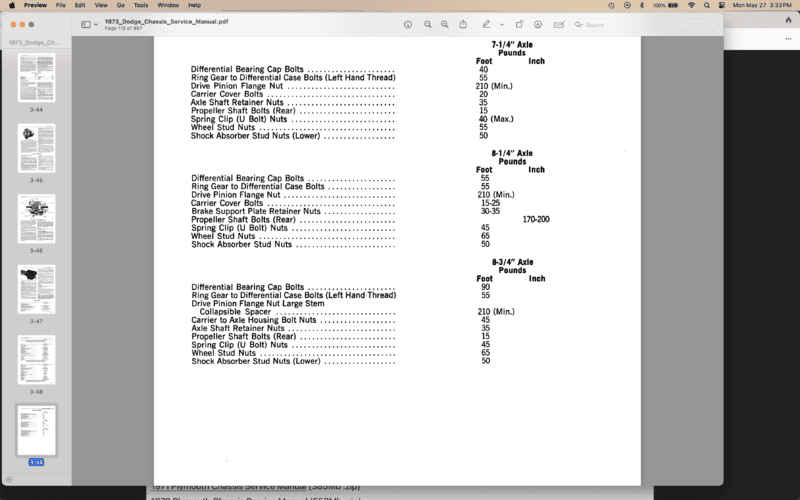Click the add page button at sidebar bottom
This screenshot has height=500, width=800.
click(x=9, y=479)
